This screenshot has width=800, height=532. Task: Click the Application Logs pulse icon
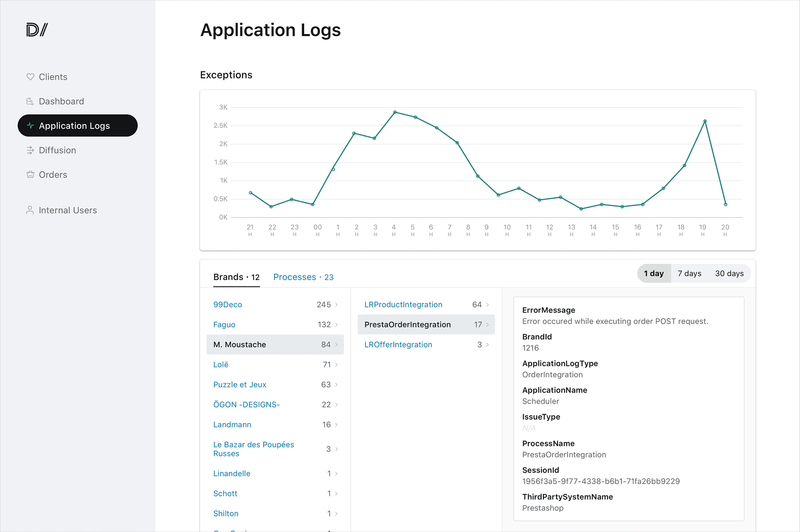click(x=30, y=125)
